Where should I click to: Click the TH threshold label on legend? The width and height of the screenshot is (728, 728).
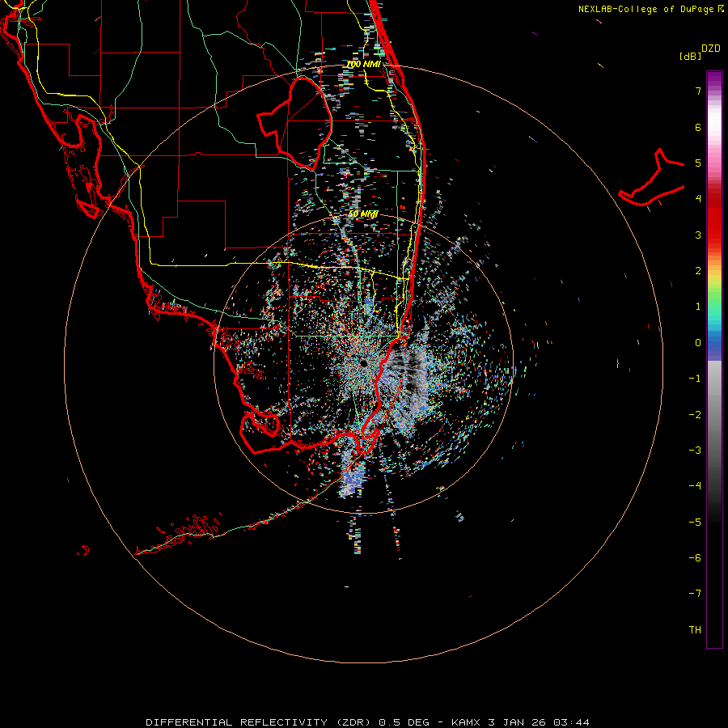pyautogui.click(x=695, y=629)
